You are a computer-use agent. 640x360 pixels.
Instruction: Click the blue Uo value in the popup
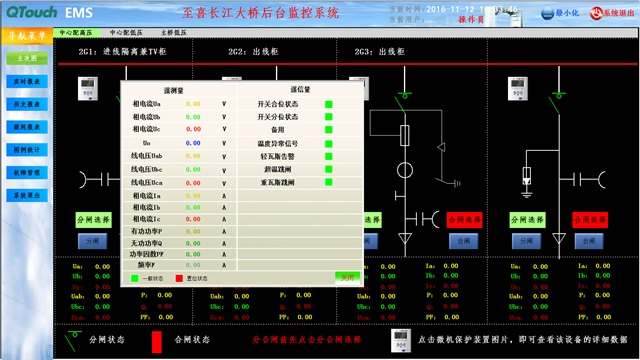tap(193, 143)
